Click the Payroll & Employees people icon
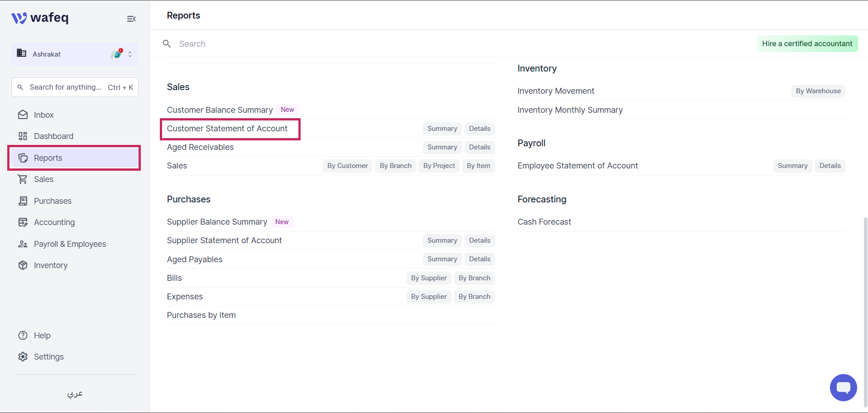The height and width of the screenshot is (413, 868). coord(23,244)
